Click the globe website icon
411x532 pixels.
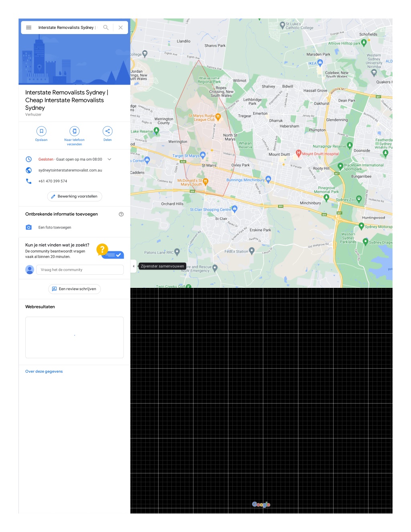tap(29, 170)
